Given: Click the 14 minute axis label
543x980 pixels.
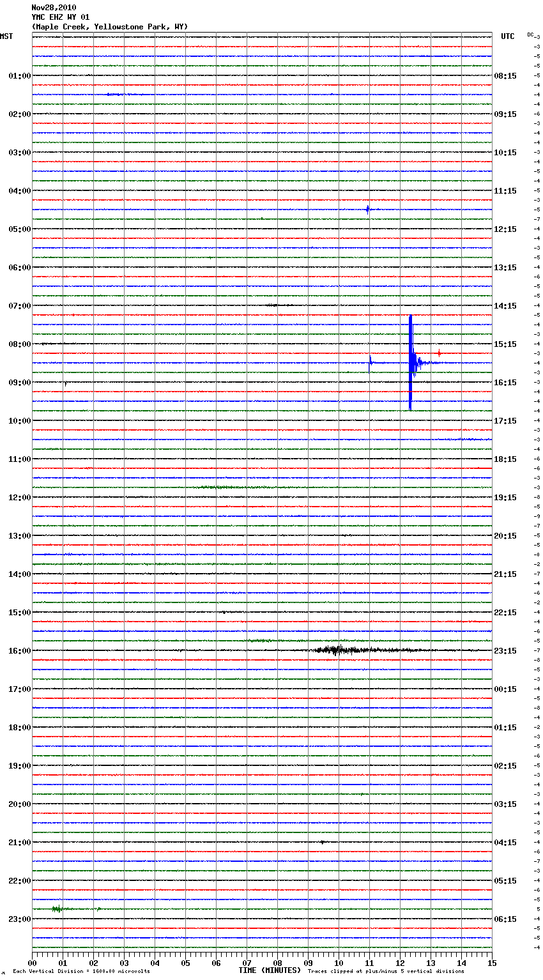Looking at the screenshot, I should pyautogui.click(x=461, y=963).
